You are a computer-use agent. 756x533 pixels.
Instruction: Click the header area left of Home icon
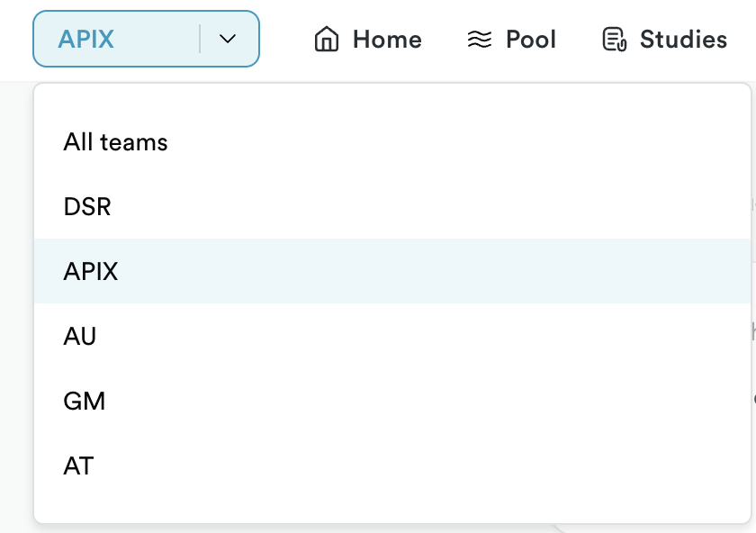286,39
